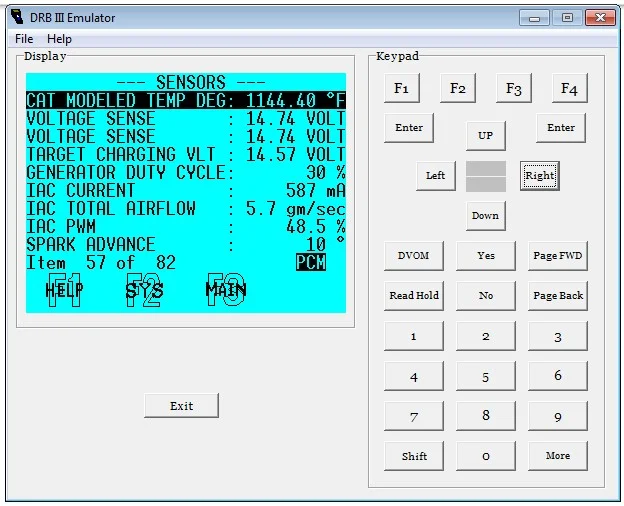Open the Help menu
The width and height of the screenshot is (624, 506).
click(x=59, y=39)
